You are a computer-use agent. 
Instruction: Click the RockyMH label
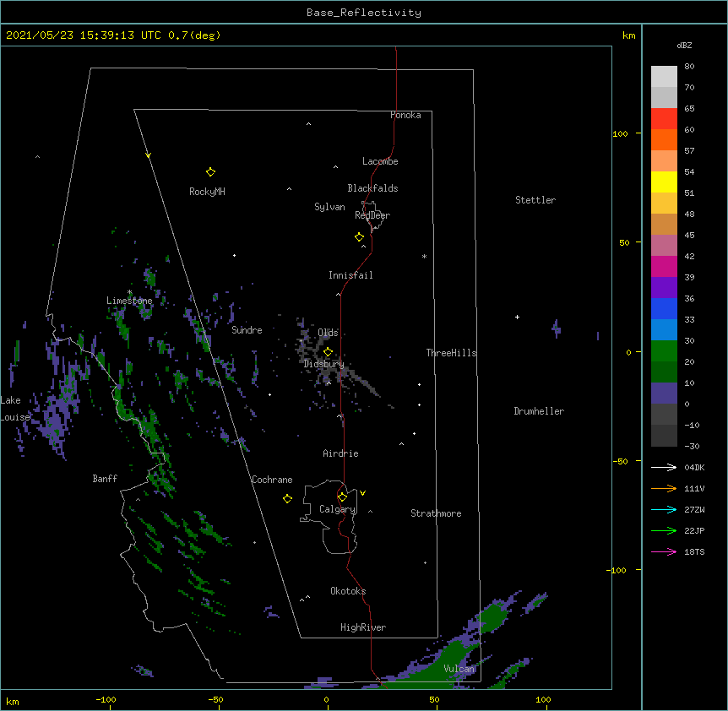tap(207, 192)
